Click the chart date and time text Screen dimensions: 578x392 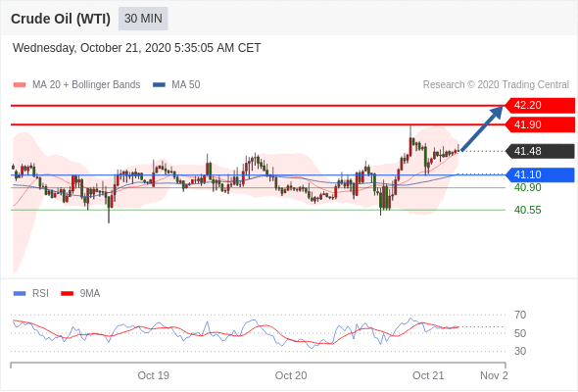coord(137,48)
